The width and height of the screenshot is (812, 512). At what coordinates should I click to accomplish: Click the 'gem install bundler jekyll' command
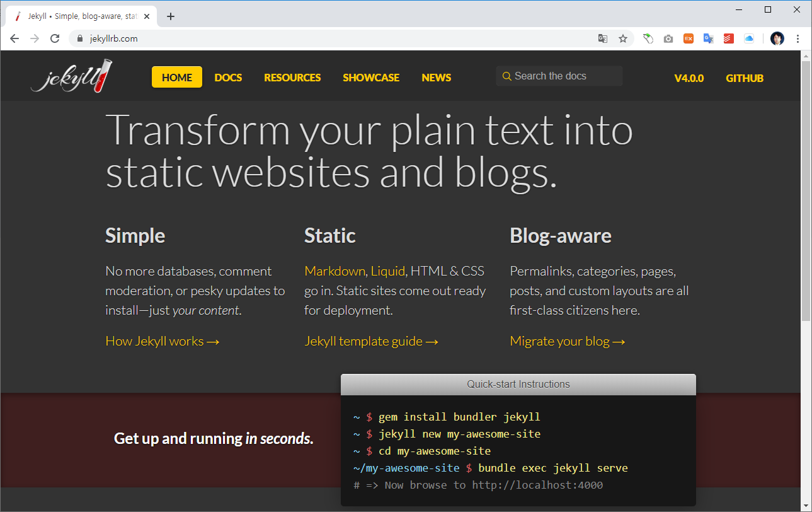click(x=459, y=417)
